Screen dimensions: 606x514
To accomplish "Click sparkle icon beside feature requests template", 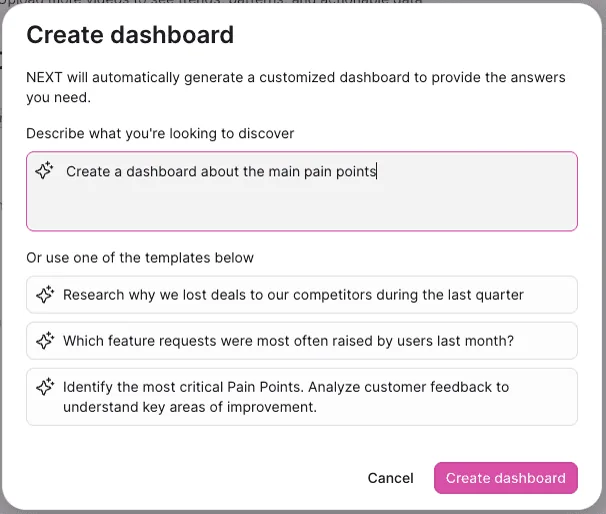I will (x=45, y=340).
